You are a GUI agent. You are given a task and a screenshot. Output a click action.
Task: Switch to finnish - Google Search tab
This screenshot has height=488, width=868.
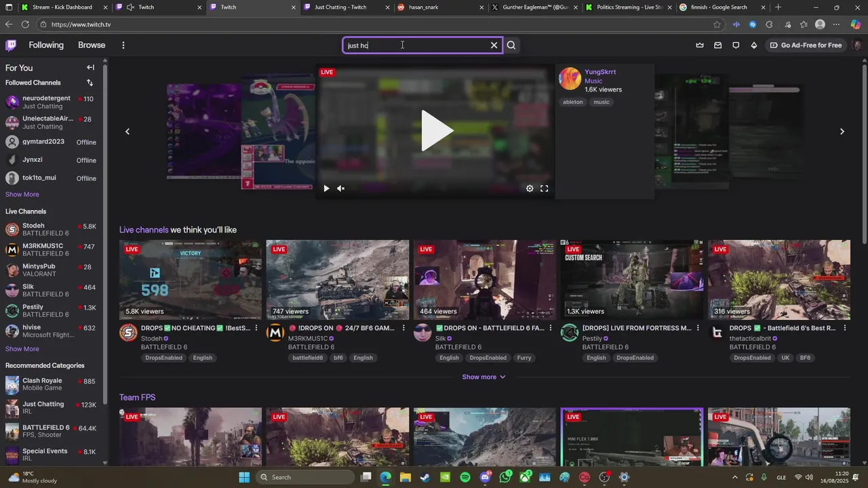[722, 7]
